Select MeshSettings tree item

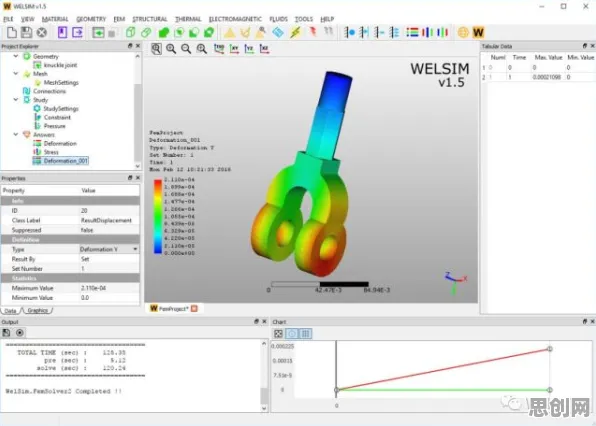[61, 82]
